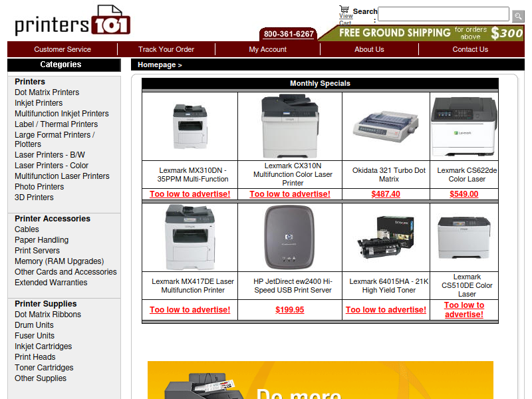Open Okidata 321 Turbo product image
The height and width of the screenshot is (399, 532).
pyautogui.click(x=386, y=126)
